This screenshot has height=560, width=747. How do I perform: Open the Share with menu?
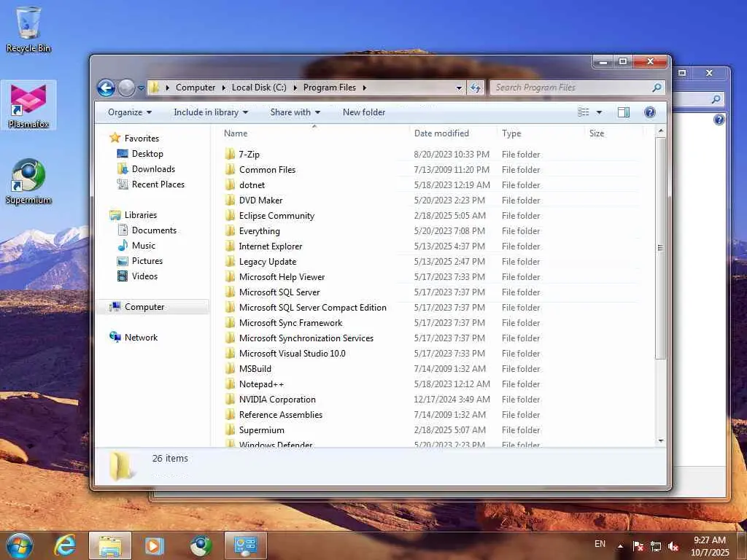point(295,112)
